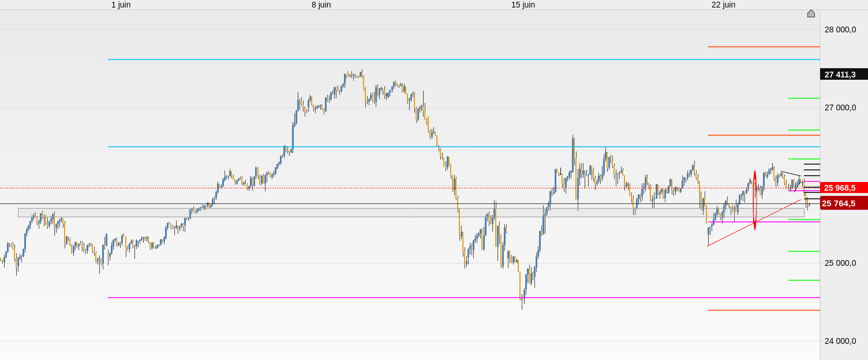The image size is (868, 360).
Task: Click the 22 juin date label
Action: pyautogui.click(x=723, y=5)
